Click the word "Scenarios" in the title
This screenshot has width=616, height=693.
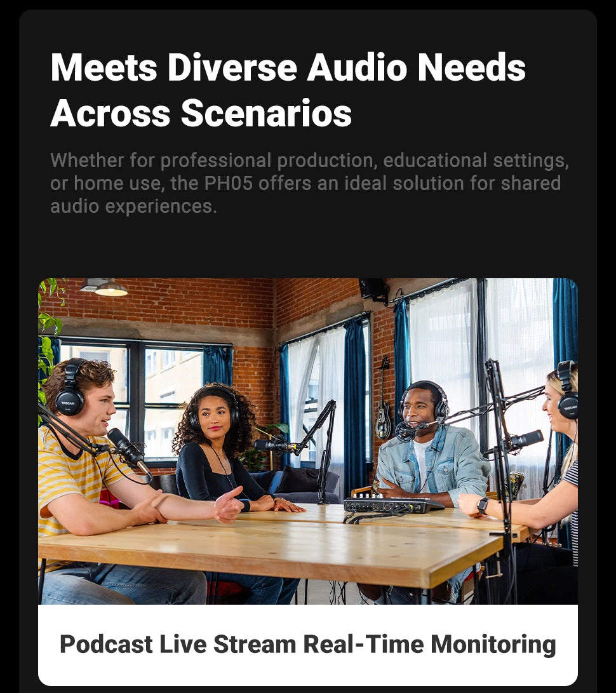point(266,113)
